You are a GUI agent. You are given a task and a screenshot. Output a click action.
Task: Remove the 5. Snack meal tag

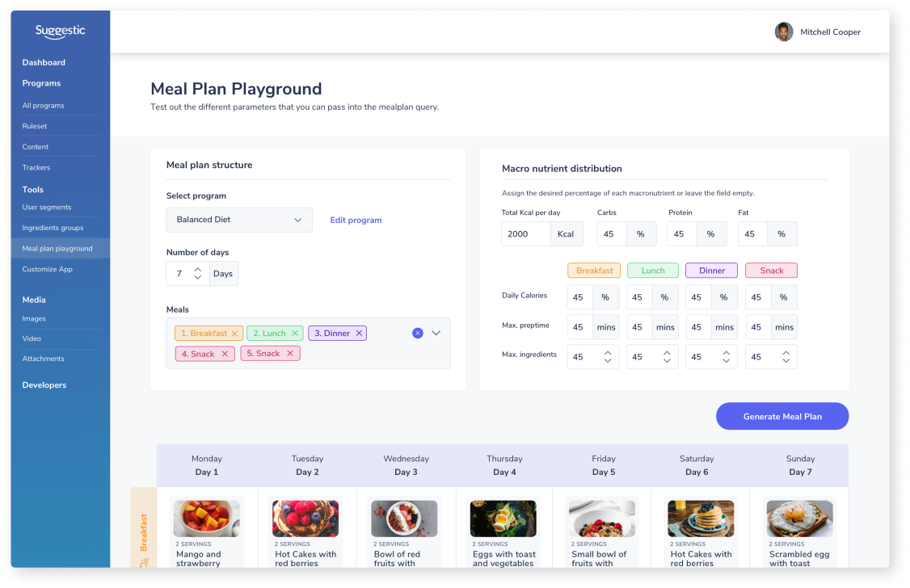point(290,354)
